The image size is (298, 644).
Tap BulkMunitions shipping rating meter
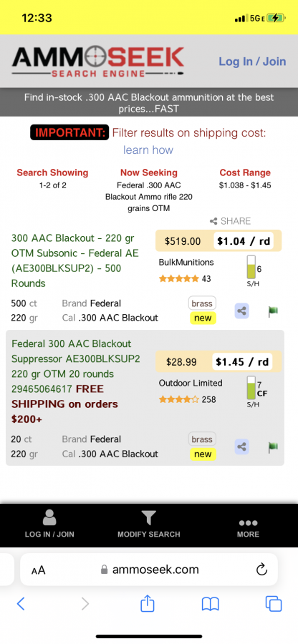(253, 271)
